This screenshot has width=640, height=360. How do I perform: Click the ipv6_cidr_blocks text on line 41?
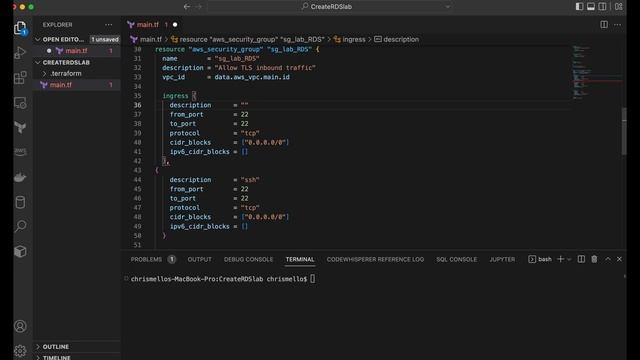click(200, 152)
